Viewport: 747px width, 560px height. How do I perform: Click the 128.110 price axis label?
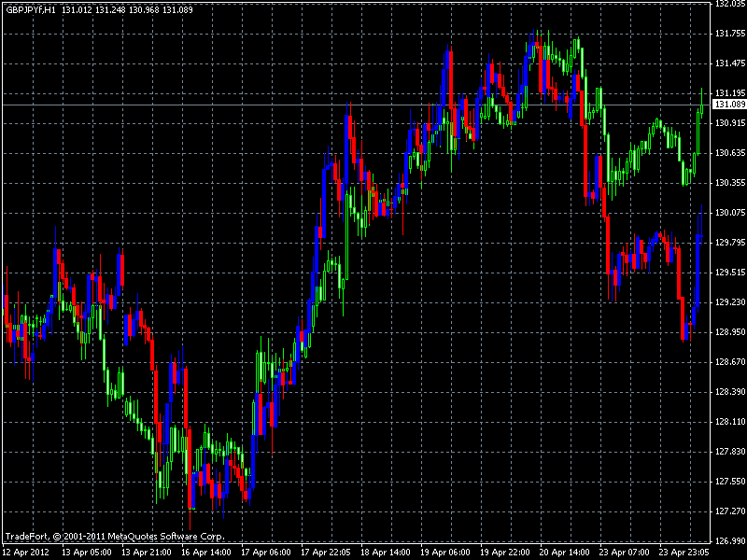730,422
